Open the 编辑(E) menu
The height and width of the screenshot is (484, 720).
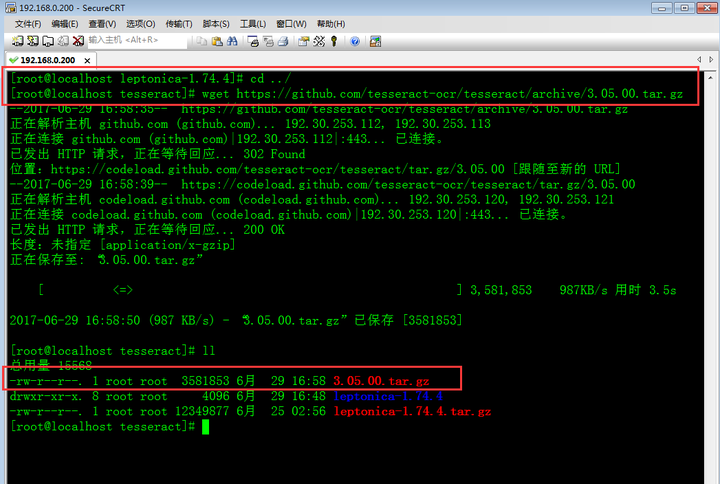(x=65, y=24)
